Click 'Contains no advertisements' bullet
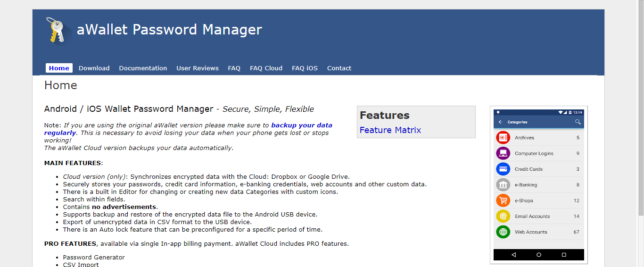644x267 pixels. click(x=110, y=207)
